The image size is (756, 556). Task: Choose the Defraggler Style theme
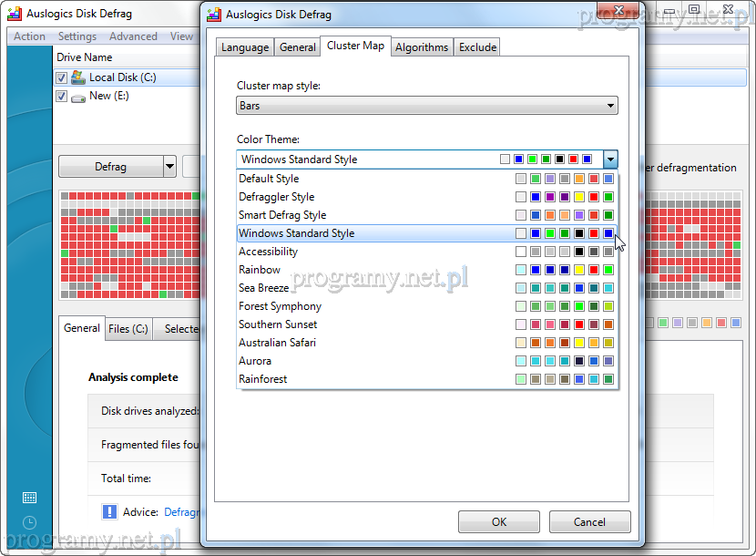[x=276, y=197]
